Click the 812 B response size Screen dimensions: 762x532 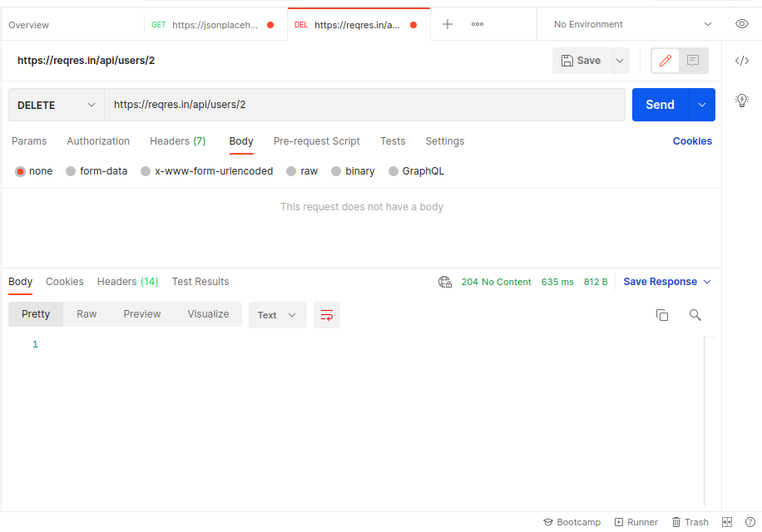coord(596,282)
